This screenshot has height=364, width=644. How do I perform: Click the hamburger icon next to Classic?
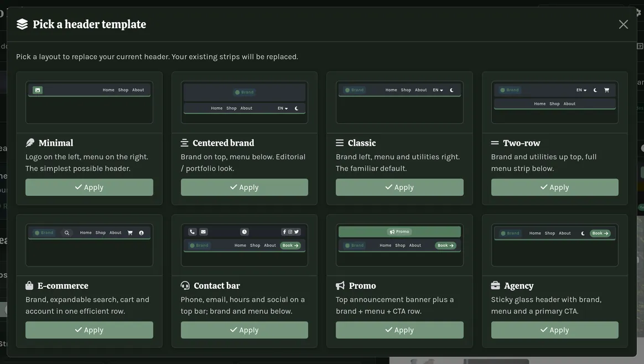pos(340,143)
